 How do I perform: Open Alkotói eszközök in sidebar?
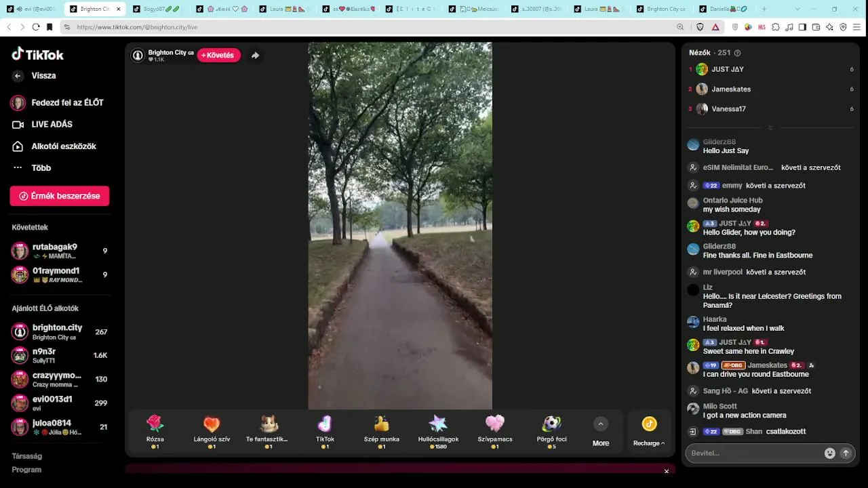[x=54, y=146]
